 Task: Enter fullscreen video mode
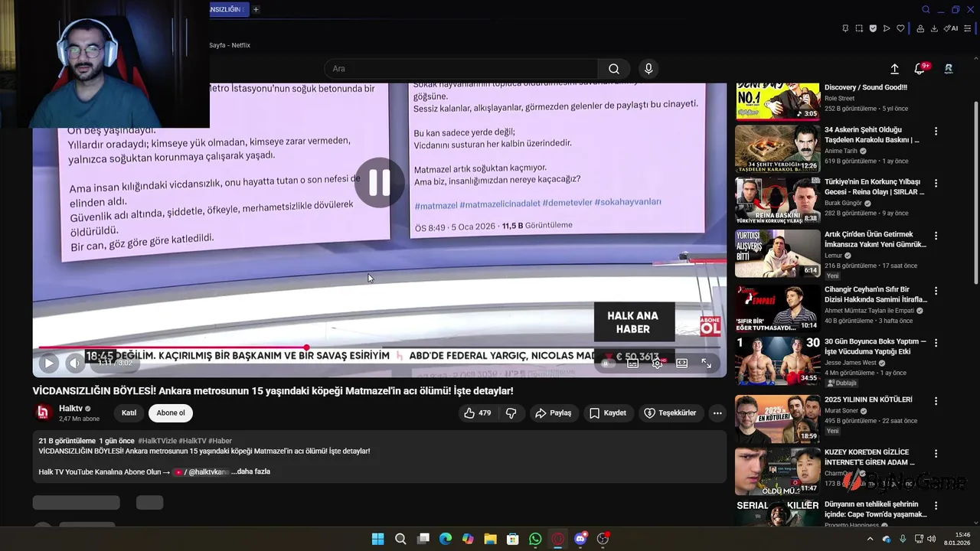click(x=706, y=363)
